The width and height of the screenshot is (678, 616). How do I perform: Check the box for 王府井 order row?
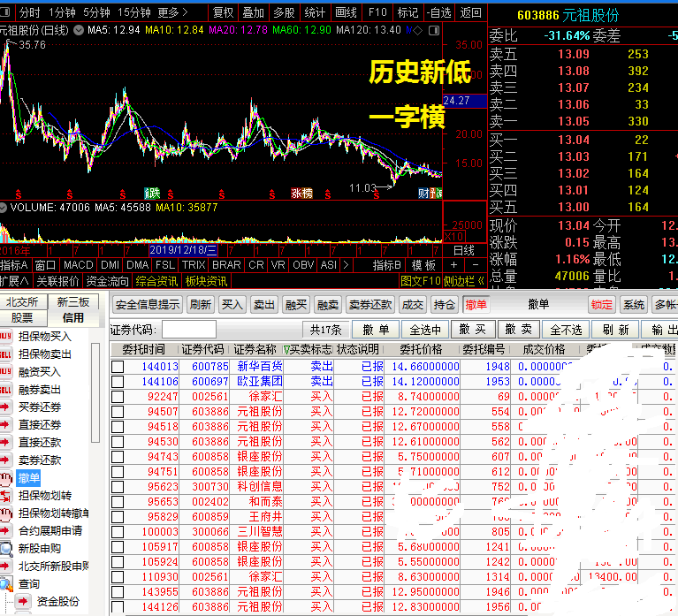pos(118,517)
